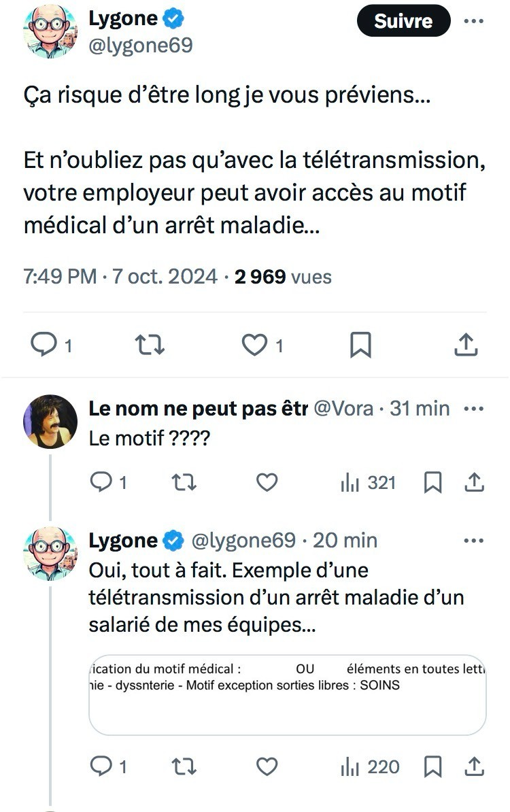The width and height of the screenshot is (510, 812).
Task: Share the main tweet
Action: (466, 345)
